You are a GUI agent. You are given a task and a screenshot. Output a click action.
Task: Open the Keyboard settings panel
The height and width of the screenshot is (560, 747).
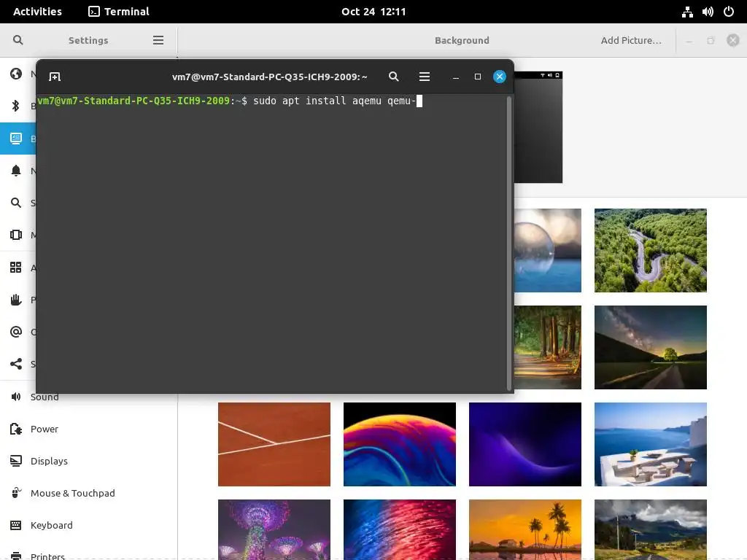[x=88, y=525]
